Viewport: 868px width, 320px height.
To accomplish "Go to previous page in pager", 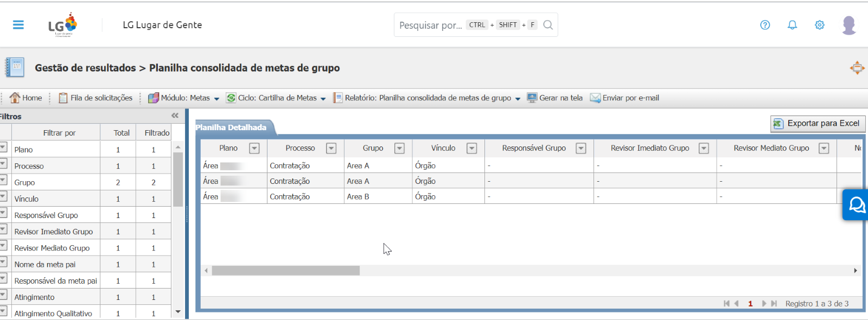I will 737,304.
